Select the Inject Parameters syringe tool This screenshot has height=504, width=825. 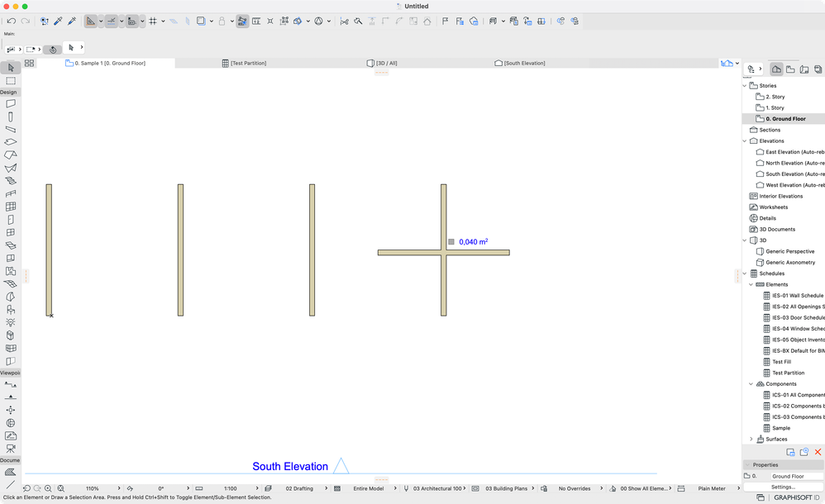tap(72, 21)
